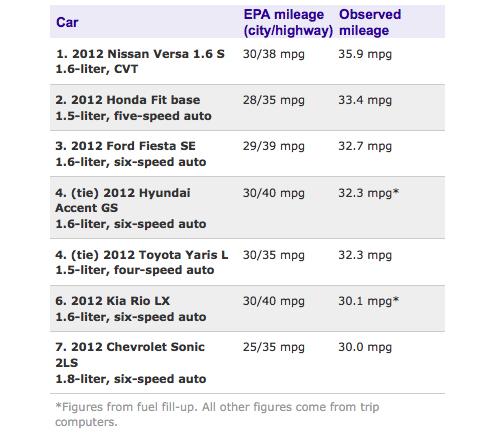Click the 29/39 mpg EPA rating
The width and height of the screenshot is (500, 439).
[x=274, y=146]
